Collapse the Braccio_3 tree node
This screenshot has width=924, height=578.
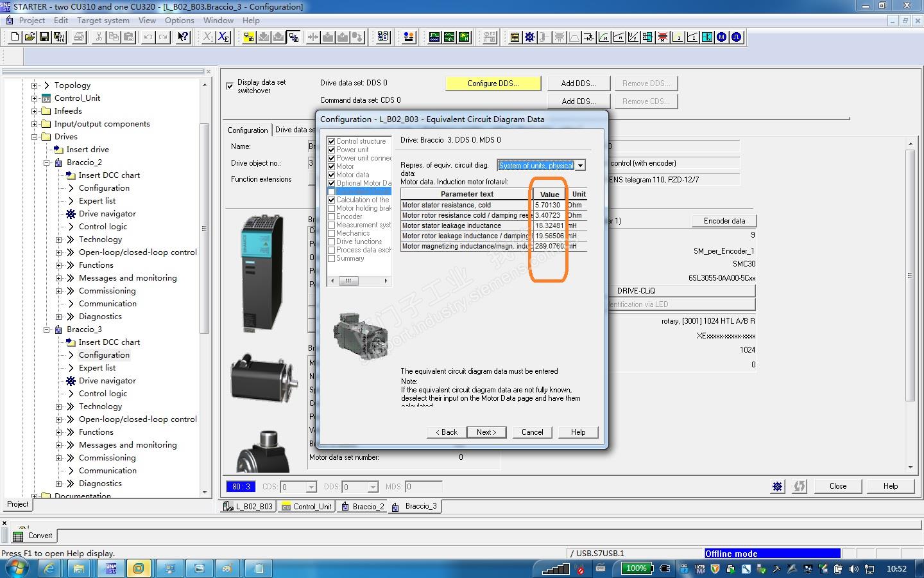[47, 329]
